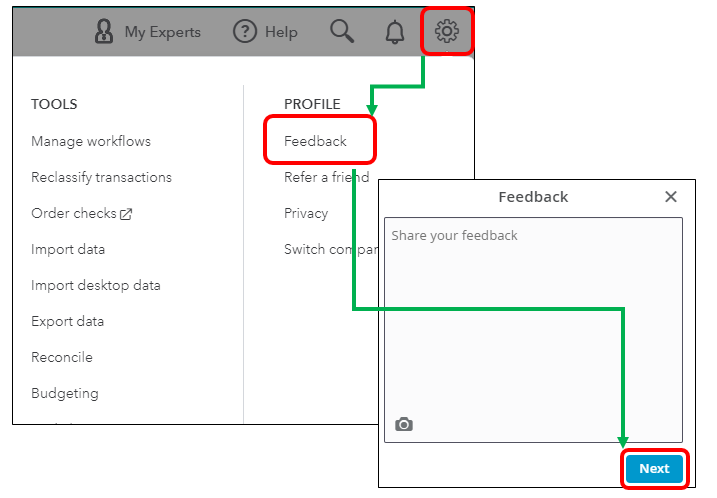Viewport: 717px width, 498px height.
Task: Open Import desktop data
Action: pyautogui.click(x=96, y=285)
